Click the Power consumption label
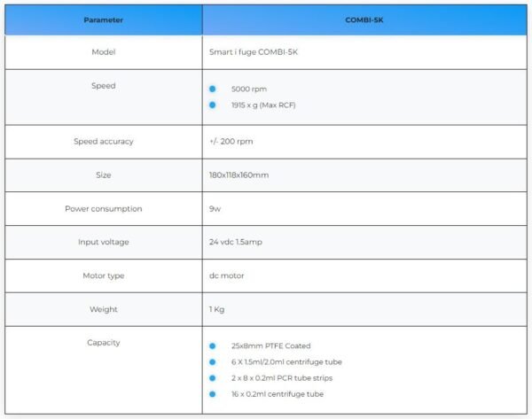 coord(104,209)
